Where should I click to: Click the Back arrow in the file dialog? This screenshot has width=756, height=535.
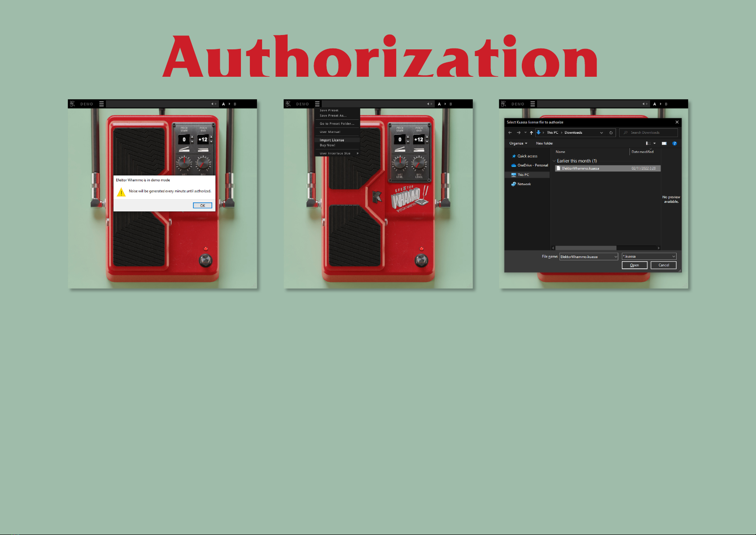510,132
